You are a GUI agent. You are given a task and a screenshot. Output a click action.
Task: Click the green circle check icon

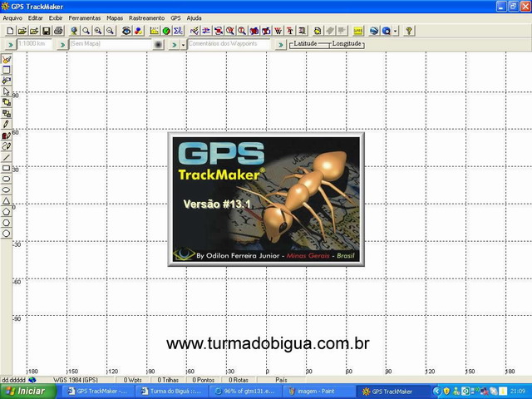[x=166, y=31]
